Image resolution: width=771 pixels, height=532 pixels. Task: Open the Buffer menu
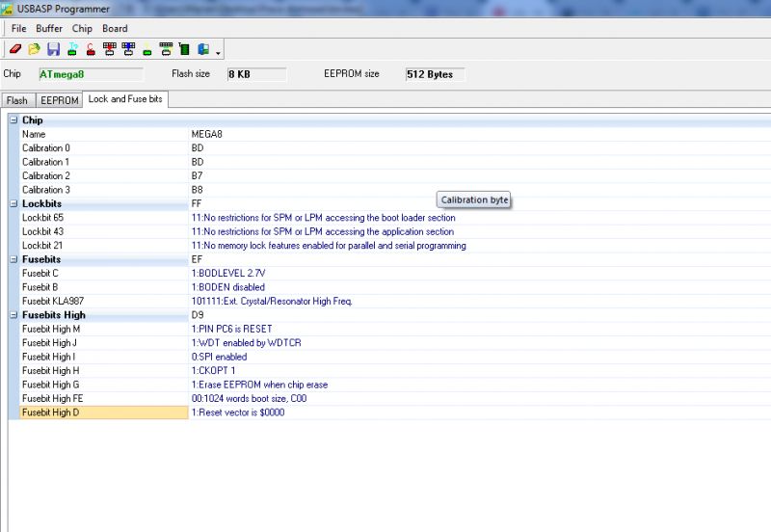(49, 29)
